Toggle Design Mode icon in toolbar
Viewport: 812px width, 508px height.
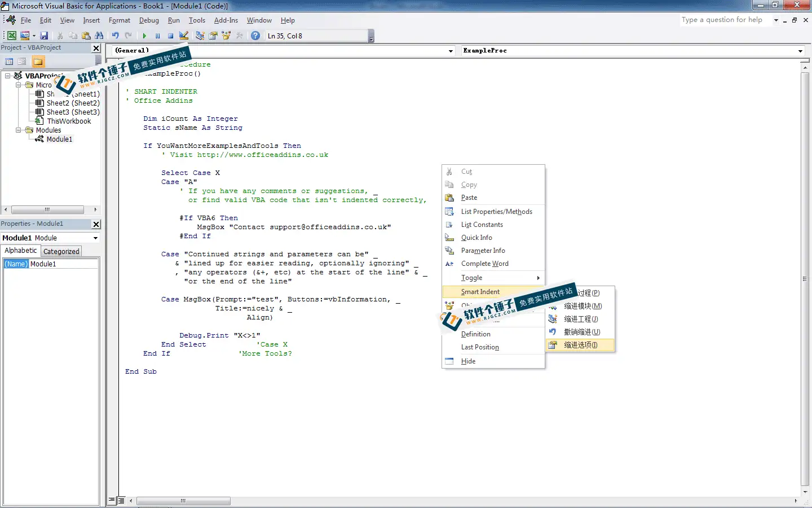coord(184,36)
